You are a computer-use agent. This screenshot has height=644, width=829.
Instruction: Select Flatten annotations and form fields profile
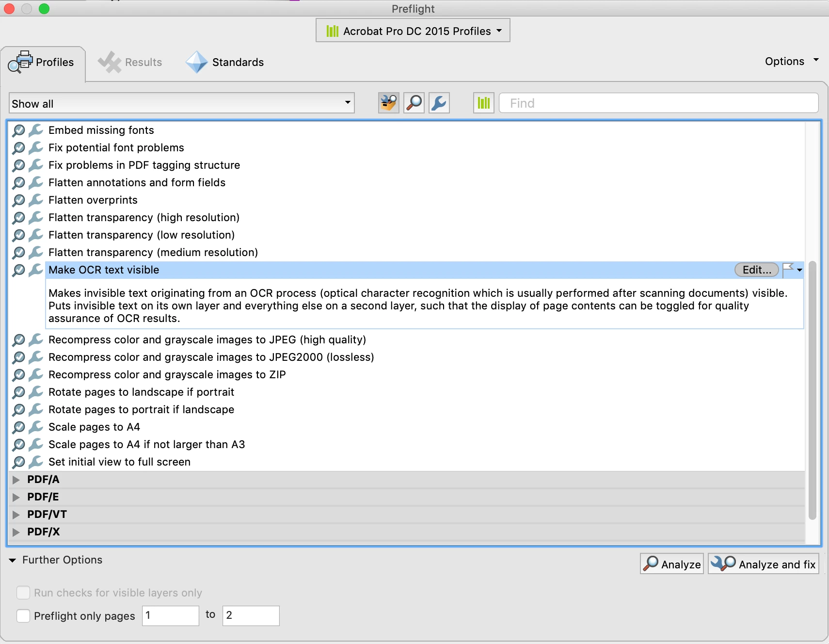[137, 182]
